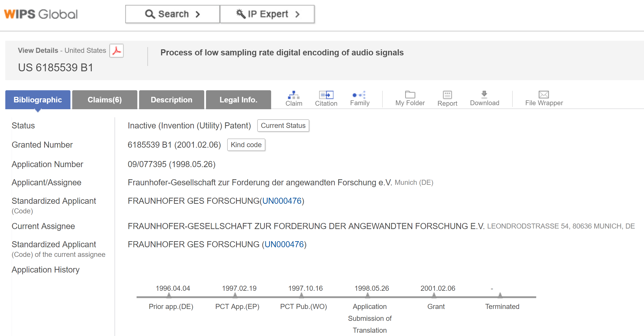Select the Bibliographic tab
The width and height of the screenshot is (644, 336).
coord(38,100)
